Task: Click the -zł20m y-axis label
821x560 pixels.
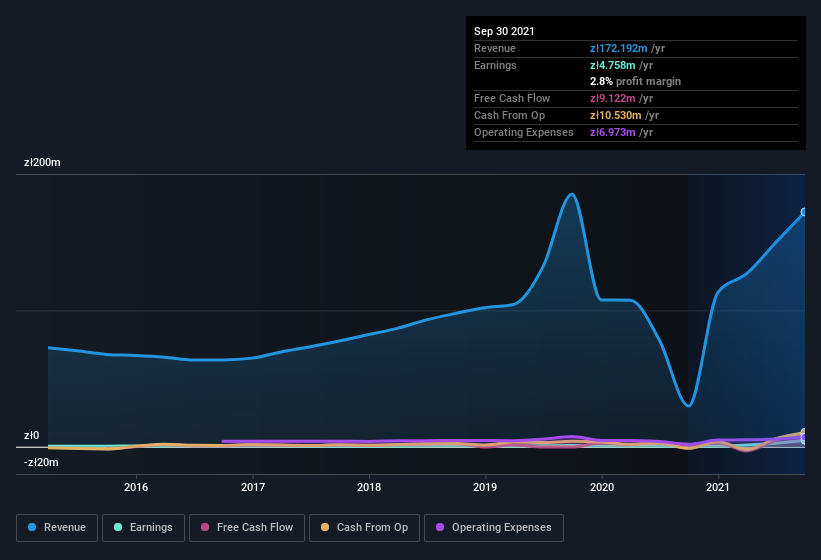Action: 41,462
